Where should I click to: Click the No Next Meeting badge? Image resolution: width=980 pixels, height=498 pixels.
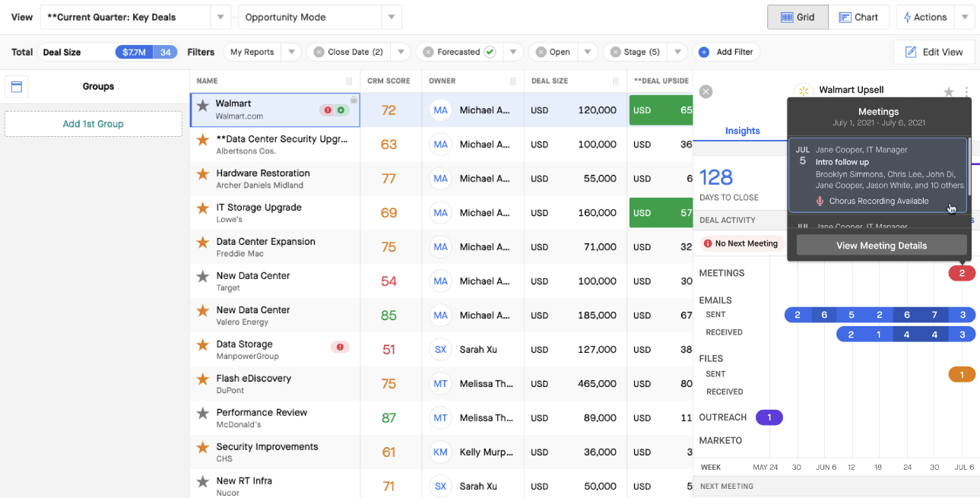741,244
